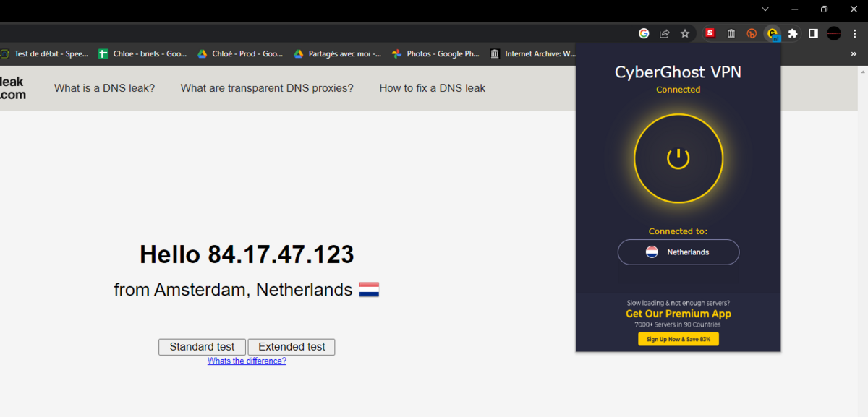Click the 7000+ Servers in 90 Countries text
The width and height of the screenshot is (868, 417).
(678, 324)
